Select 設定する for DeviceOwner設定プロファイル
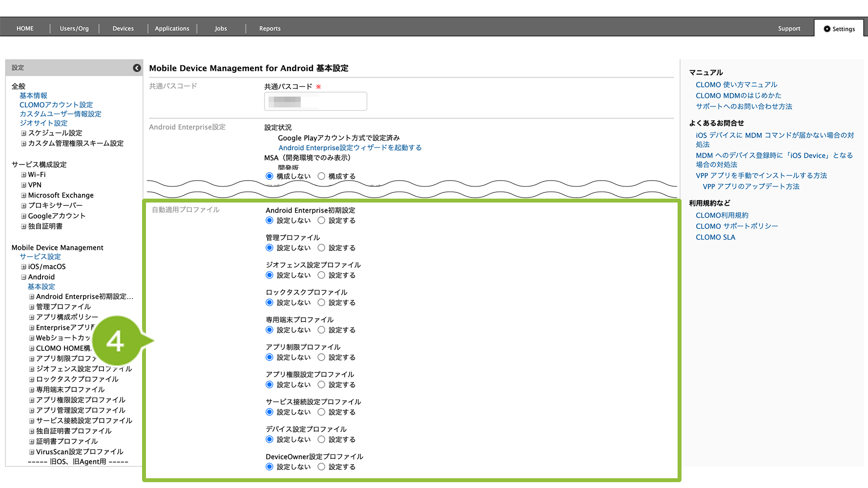 pos(321,467)
